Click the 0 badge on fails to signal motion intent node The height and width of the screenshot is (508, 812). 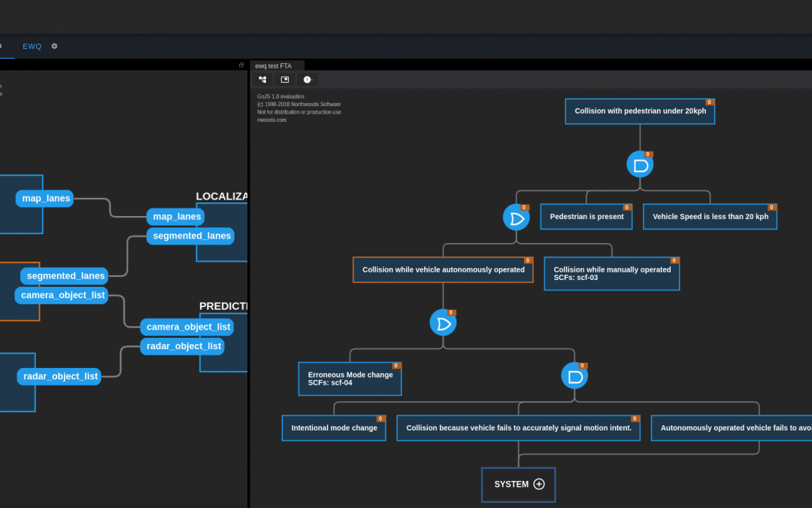click(635, 419)
